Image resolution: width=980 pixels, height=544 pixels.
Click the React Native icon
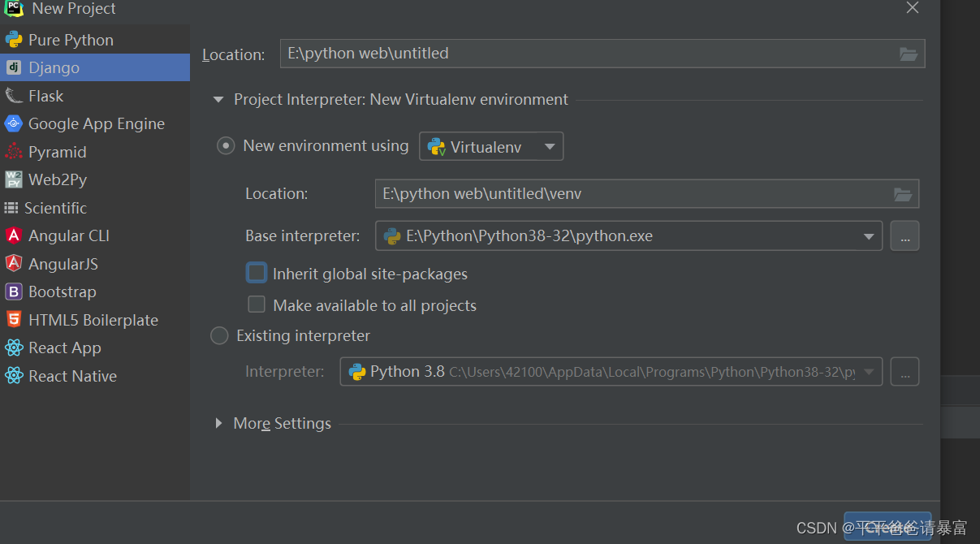tap(14, 376)
